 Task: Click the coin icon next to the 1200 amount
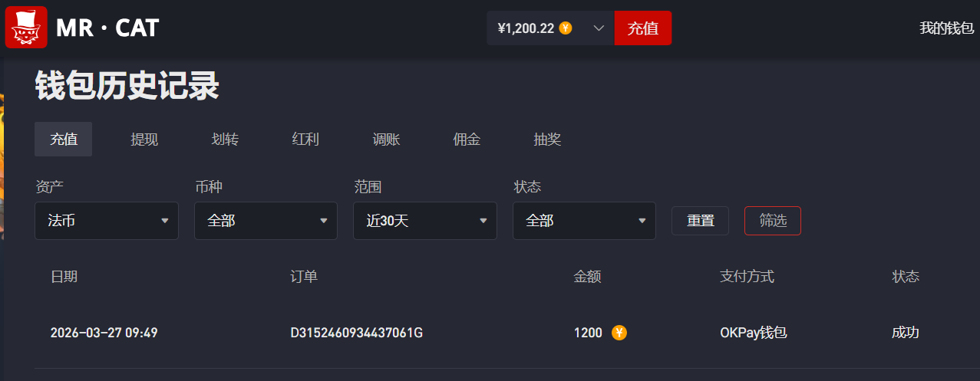[x=619, y=333]
